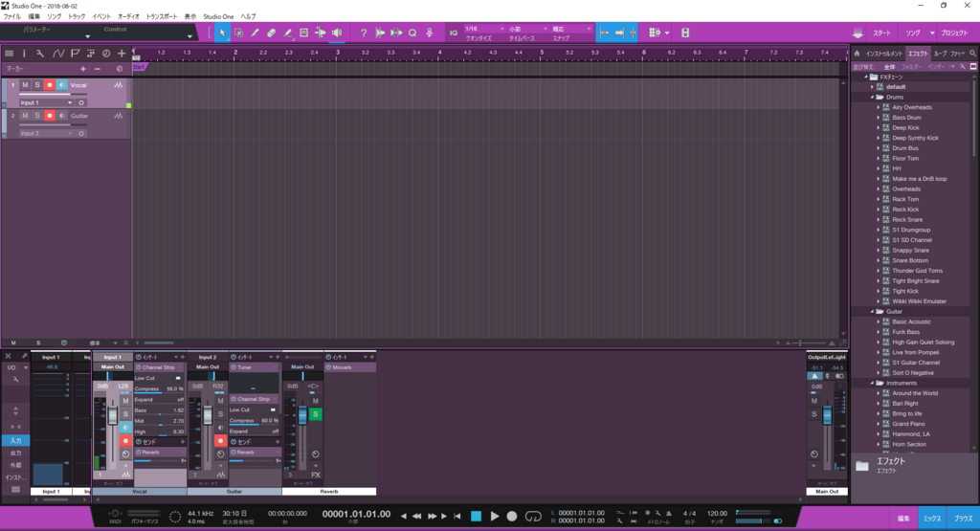
Task: Toggle record arm on Vocal mixer channel
Action: [125, 440]
